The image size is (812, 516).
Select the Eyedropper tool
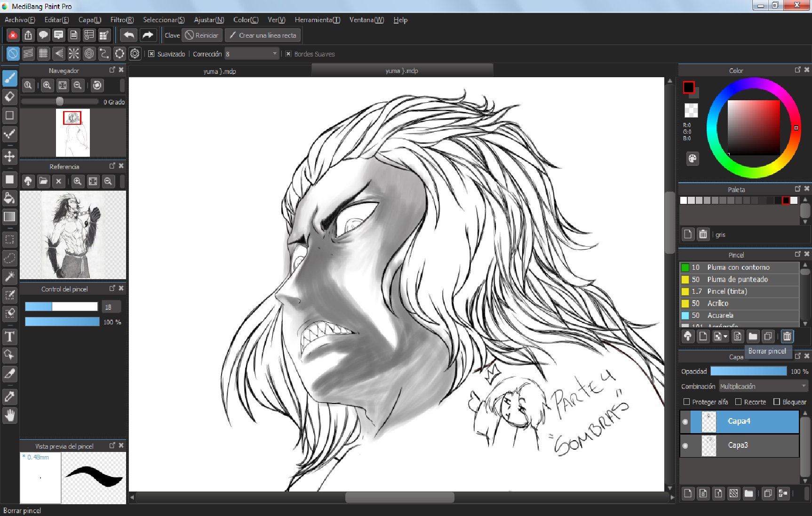9,397
